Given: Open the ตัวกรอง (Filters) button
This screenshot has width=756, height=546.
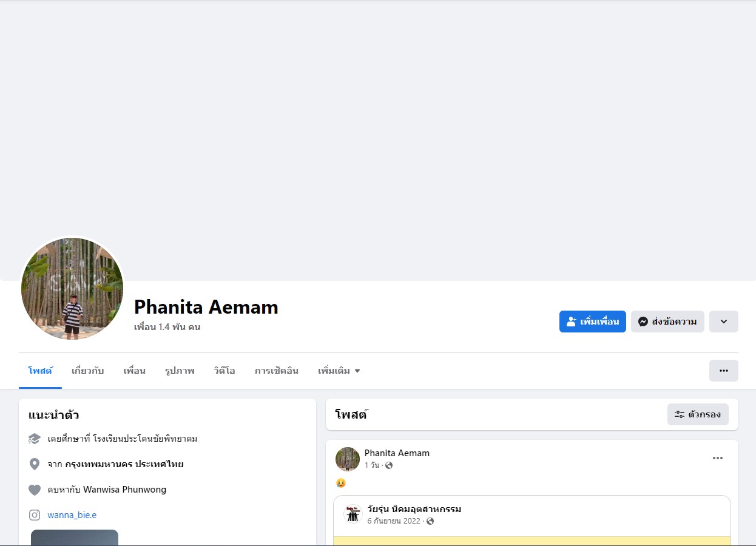Looking at the screenshot, I should click(x=698, y=414).
